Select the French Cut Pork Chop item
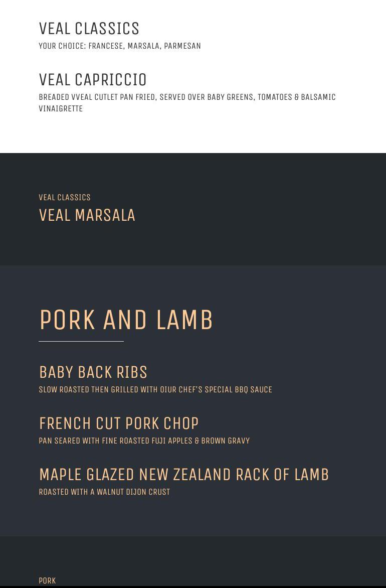This screenshot has width=386, height=588. pos(119,423)
